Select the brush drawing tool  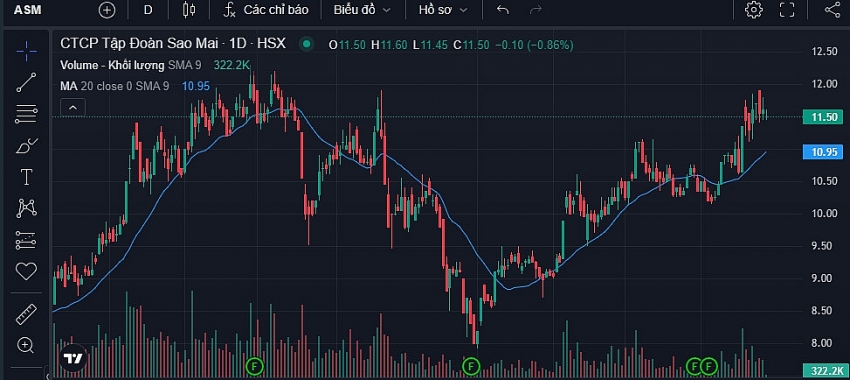[x=26, y=146]
